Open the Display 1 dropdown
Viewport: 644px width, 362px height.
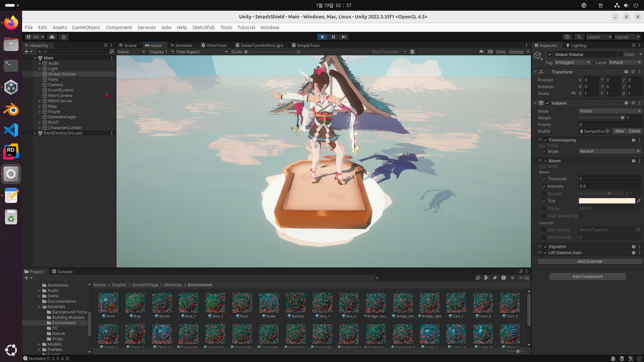[162, 52]
